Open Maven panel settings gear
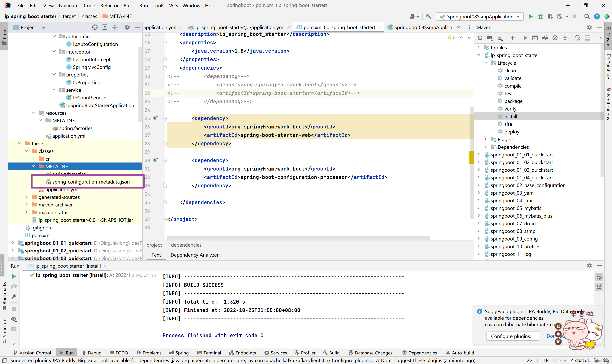612x364 pixels. click(589, 27)
